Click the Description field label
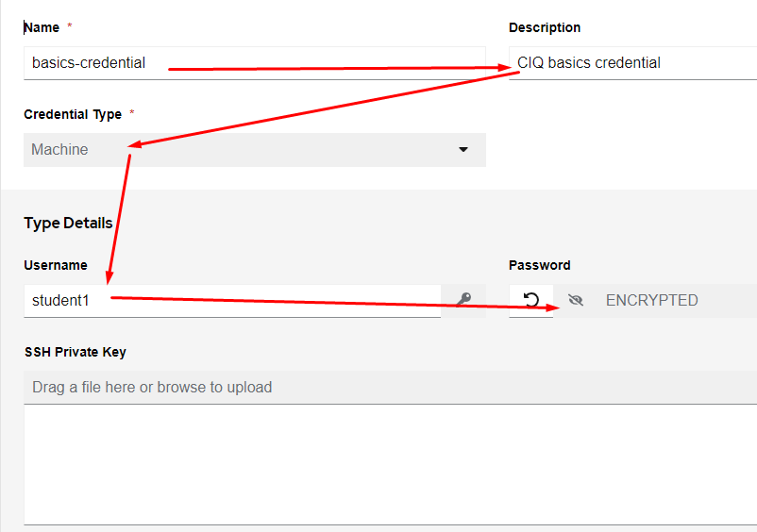 [x=545, y=27]
